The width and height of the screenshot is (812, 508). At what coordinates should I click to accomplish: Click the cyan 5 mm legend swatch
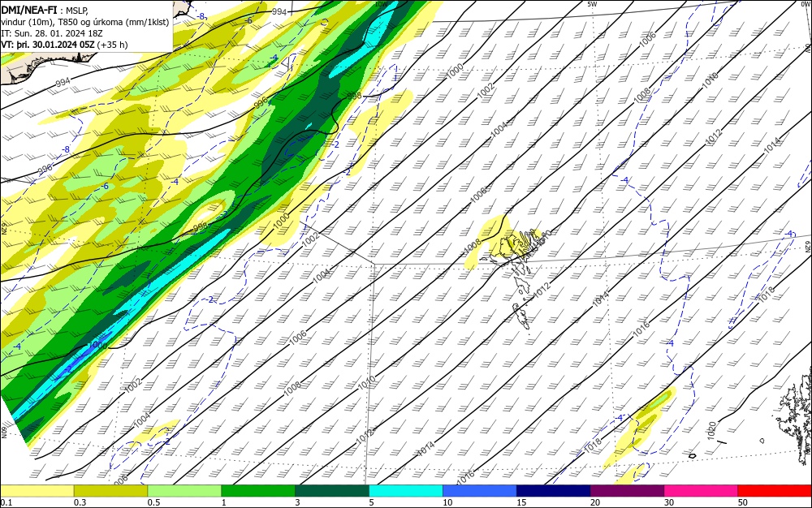coord(406,491)
